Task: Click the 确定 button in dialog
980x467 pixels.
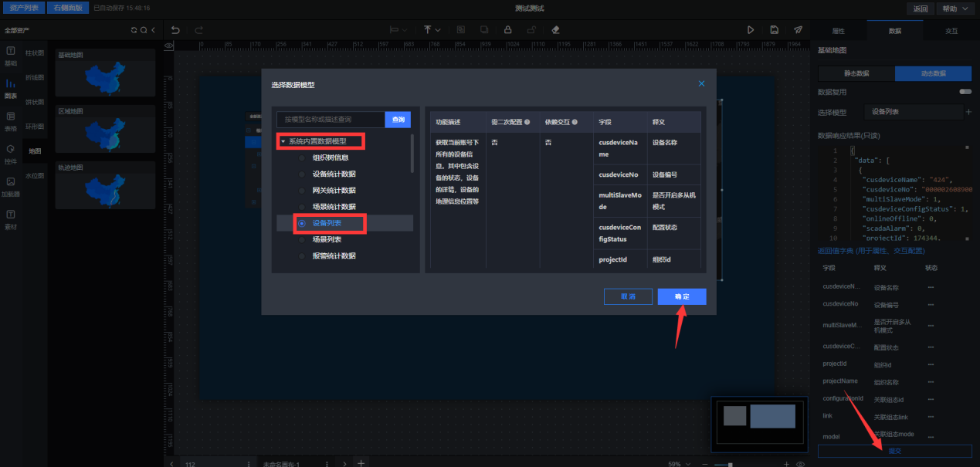Action: [682, 296]
